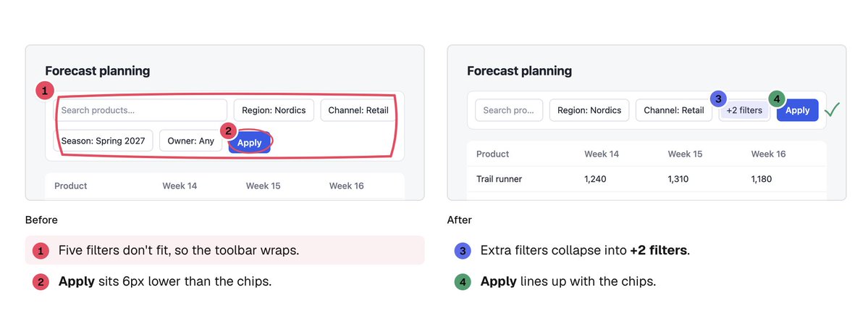Image resolution: width=868 pixels, height=332 pixels.
Task: Click red annotation badge 1 on Before mockup
Action: (x=45, y=91)
